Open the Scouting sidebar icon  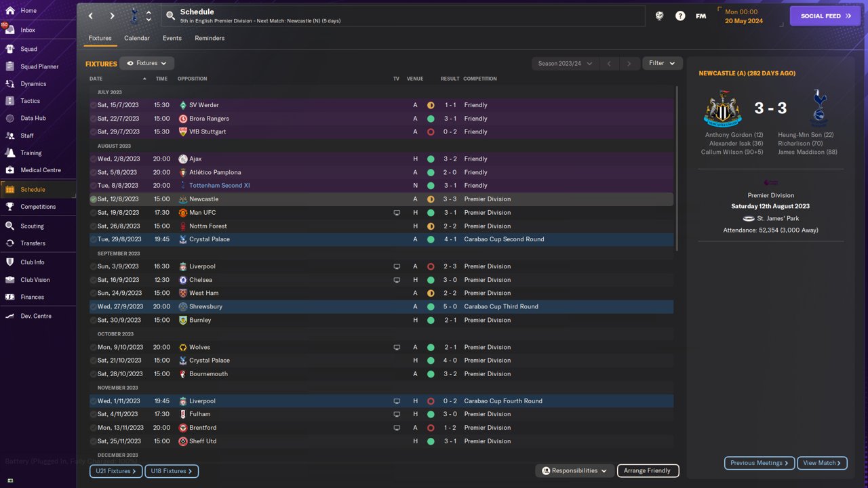pos(9,226)
